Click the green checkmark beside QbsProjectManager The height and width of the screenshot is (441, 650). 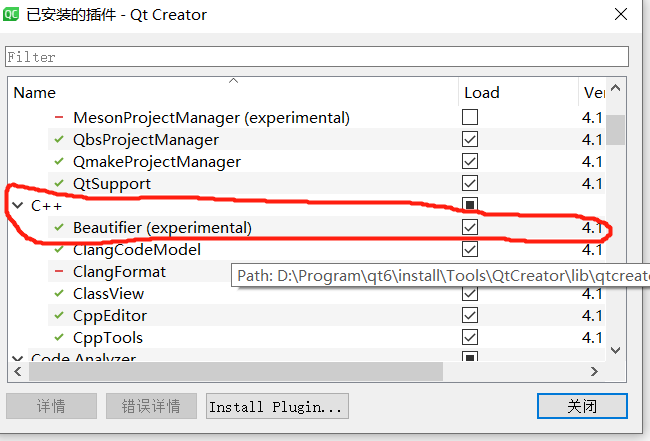59,140
